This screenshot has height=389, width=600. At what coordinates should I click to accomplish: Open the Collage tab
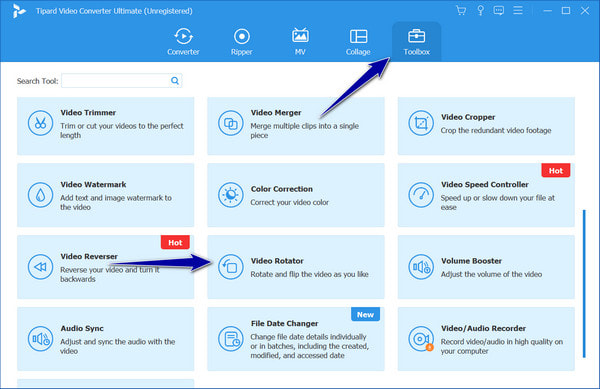coord(358,42)
